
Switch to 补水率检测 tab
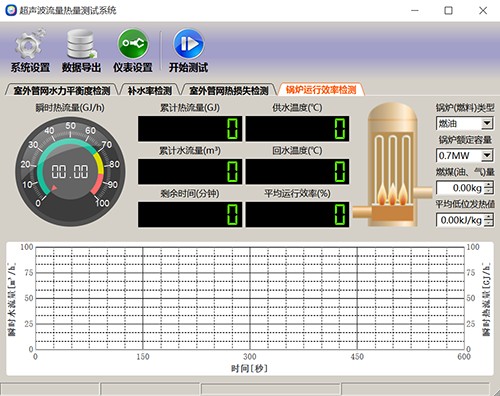click(x=149, y=90)
